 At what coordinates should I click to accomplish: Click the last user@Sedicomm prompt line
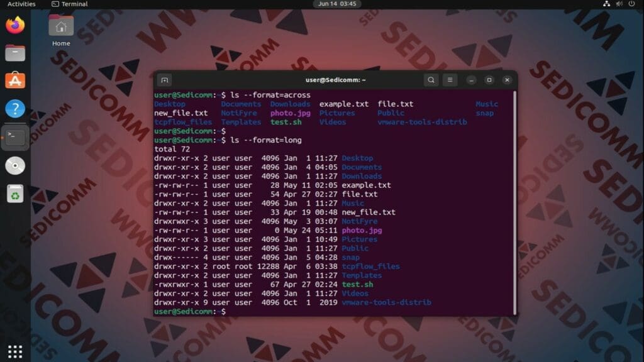(190, 312)
